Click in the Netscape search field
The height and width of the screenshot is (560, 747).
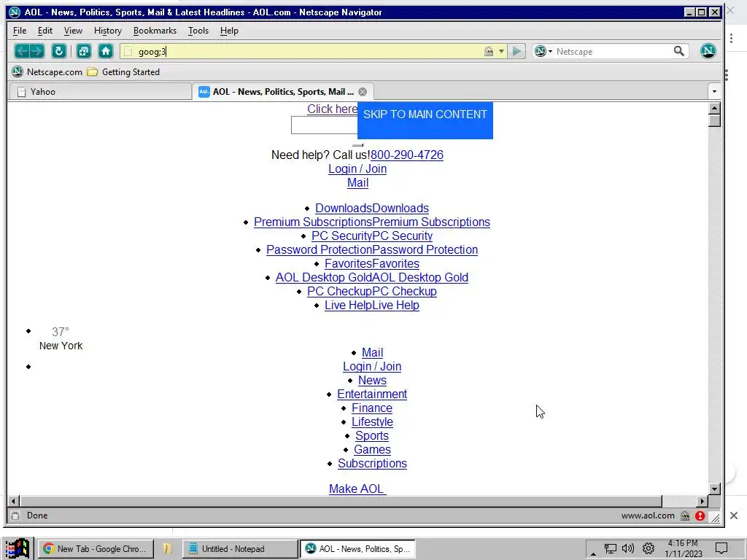coord(612,52)
